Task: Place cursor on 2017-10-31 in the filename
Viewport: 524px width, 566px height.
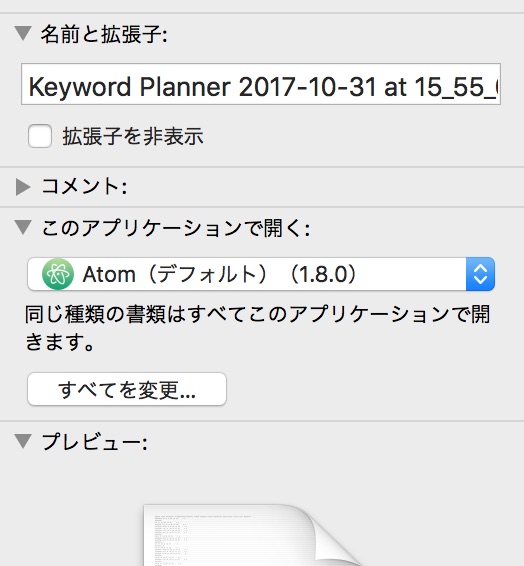Action: (307, 87)
